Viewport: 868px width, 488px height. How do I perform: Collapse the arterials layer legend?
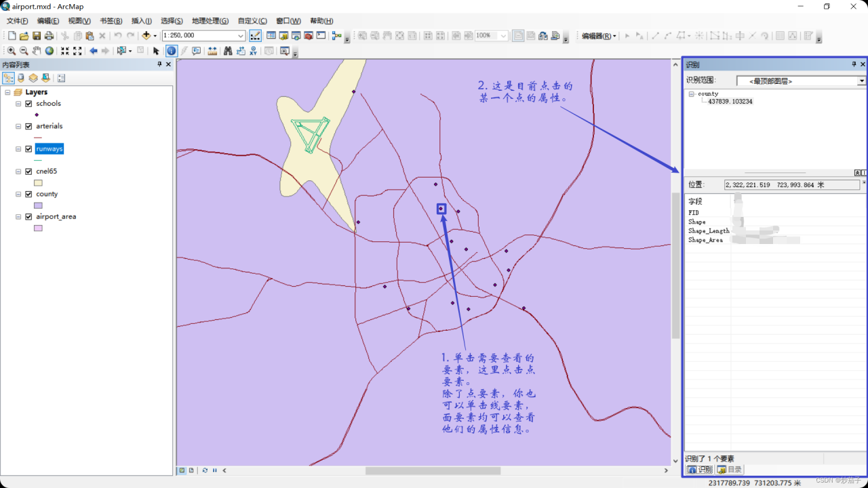click(19, 126)
